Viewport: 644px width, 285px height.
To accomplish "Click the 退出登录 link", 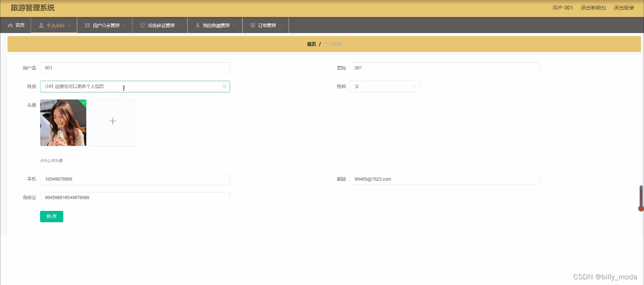I will 624,8.
